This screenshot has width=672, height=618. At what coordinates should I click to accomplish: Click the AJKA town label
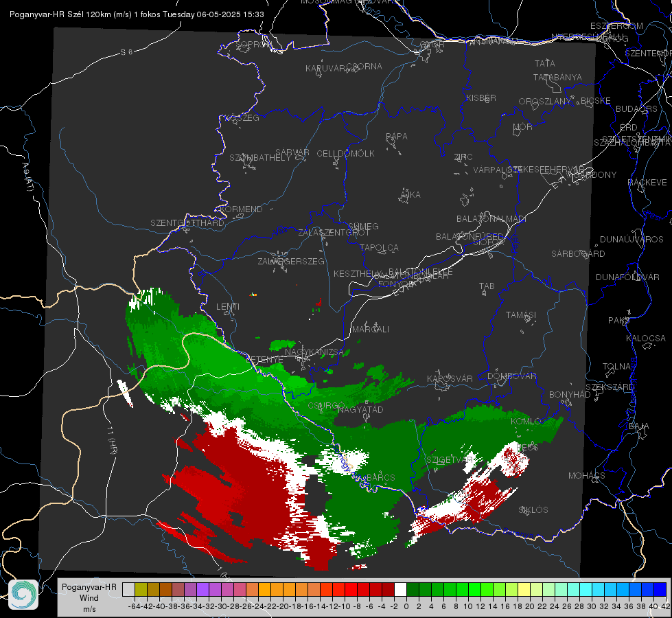[410, 195]
